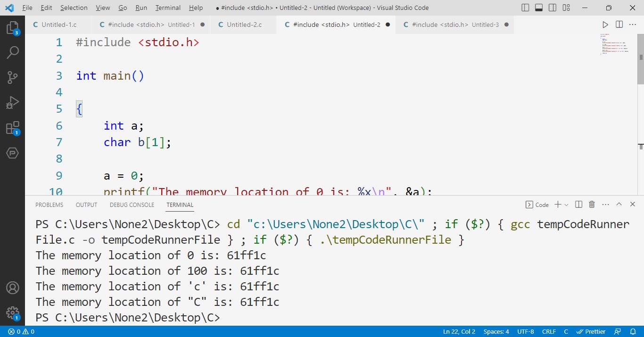This screenshot has width=644, height=337.
Task: Click the terminal output line containing 'of 100 is: 61ff1c'
Action: (x=157, y=271)
